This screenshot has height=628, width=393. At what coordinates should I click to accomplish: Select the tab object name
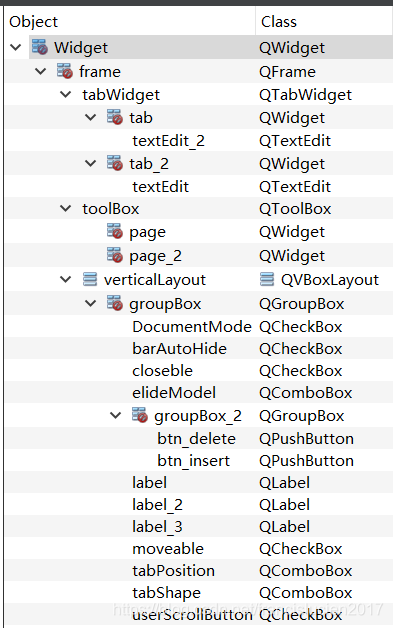point(141,118)
